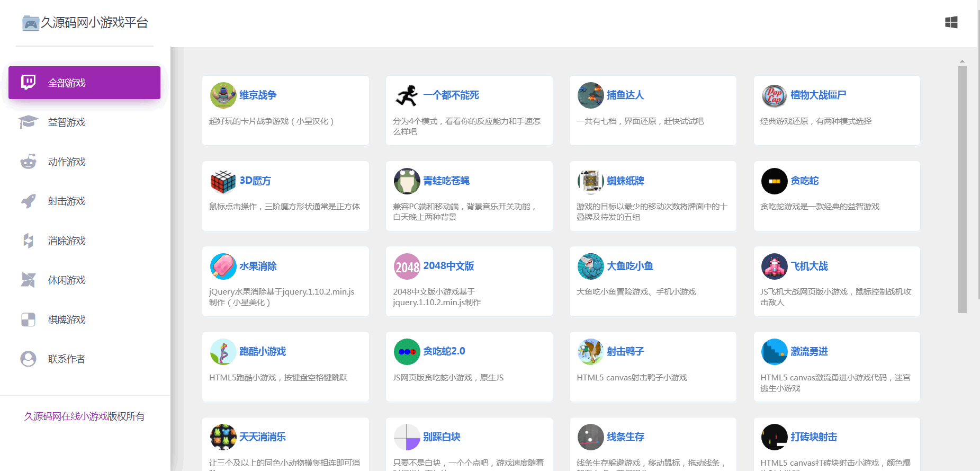The height and width of the screenshot is (471, 980).
Task: Open the 捕鱼达人 game title link
Action: (x=625, y=95)
